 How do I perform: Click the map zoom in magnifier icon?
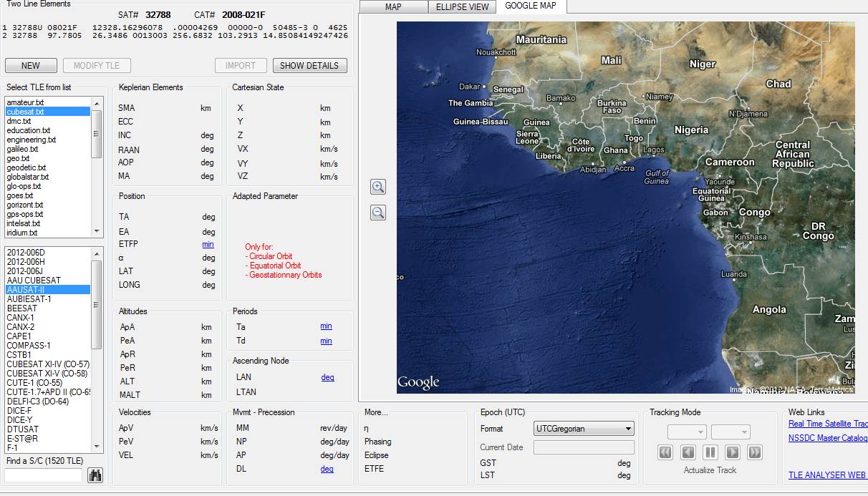coord(378,187)
